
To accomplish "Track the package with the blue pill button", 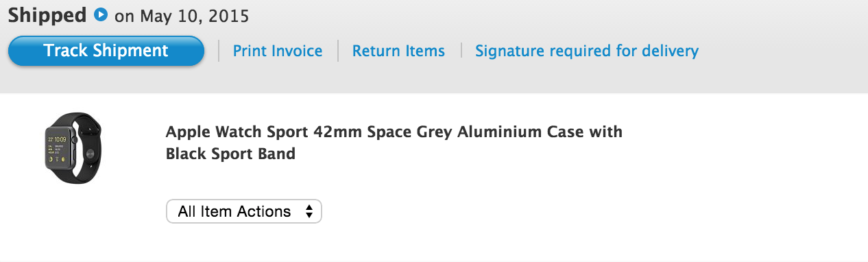I will pyautogui.click(x=106, y=51).
